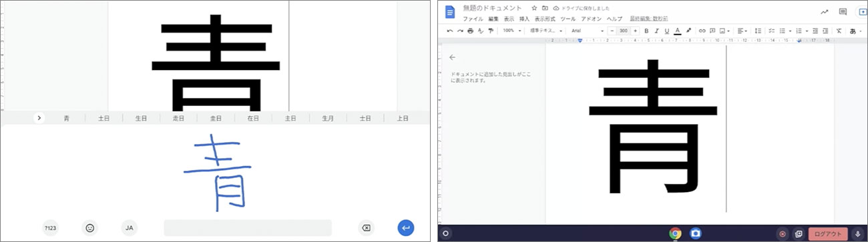This screenshot has height=242, width=868.
Task: Open the highlight color picker
Action: pos(688,31)
